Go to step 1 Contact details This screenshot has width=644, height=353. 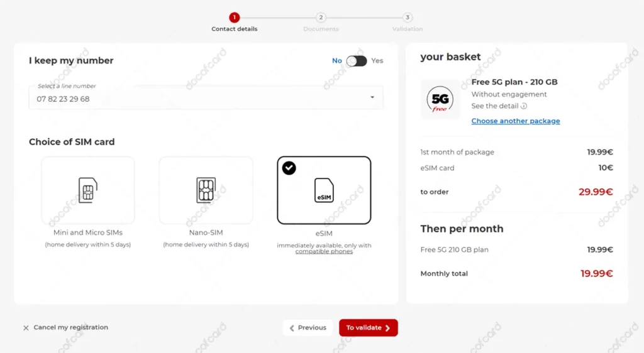[x=235, y=18]
